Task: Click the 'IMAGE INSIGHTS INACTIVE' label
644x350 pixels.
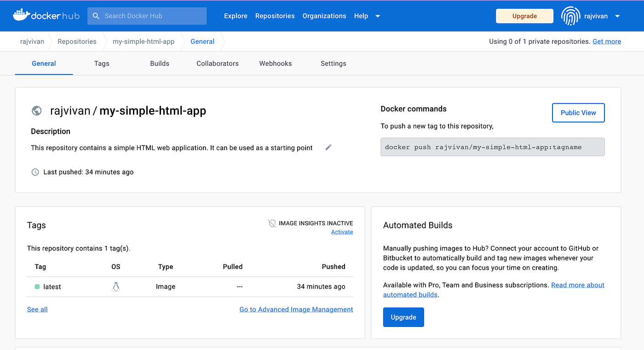Action: coord(316,223)
